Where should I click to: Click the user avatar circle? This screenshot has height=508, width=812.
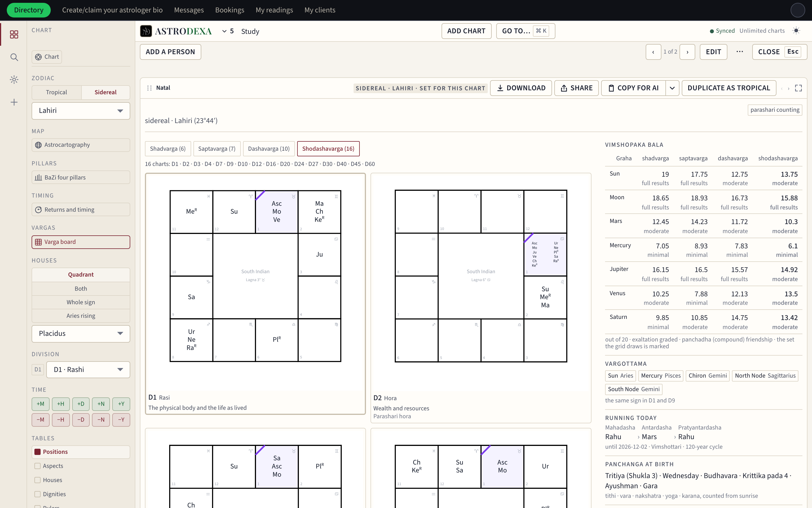[x=798, y=10]
